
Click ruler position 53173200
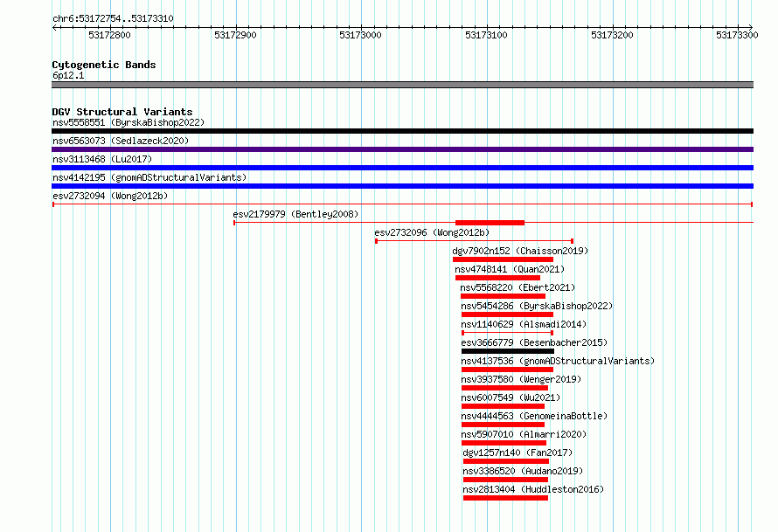pos(612,35)
